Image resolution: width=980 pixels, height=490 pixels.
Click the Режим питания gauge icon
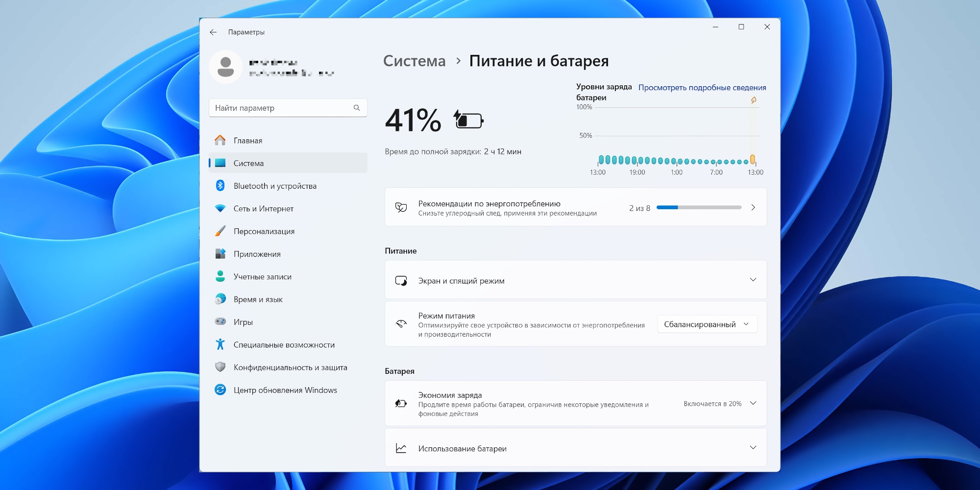click(x=401, y=324)
